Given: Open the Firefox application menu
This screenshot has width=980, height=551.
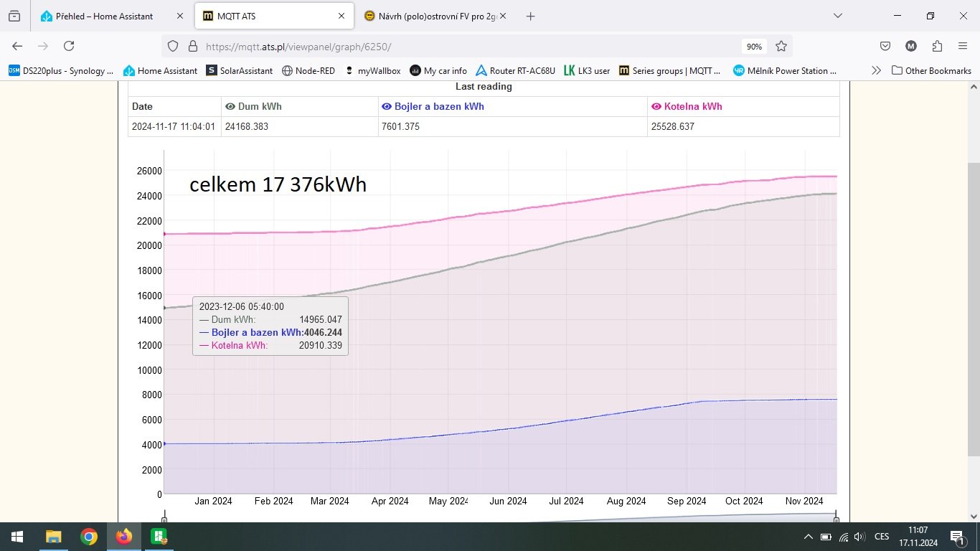Looking at the screenshot, I should click(x=963, y=46).
